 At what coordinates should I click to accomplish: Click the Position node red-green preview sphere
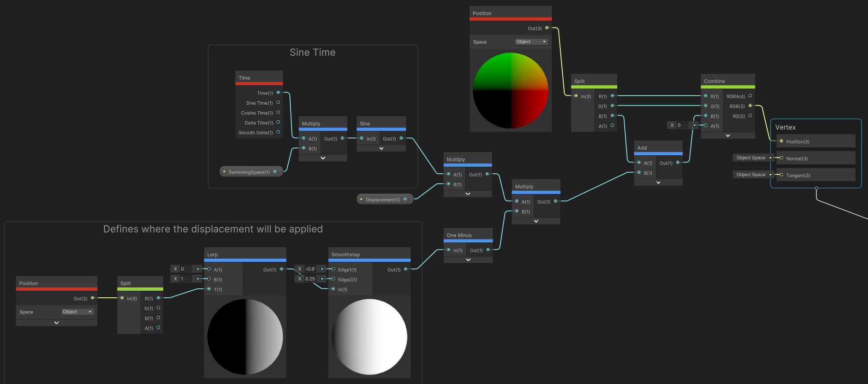tap(511, 90)
